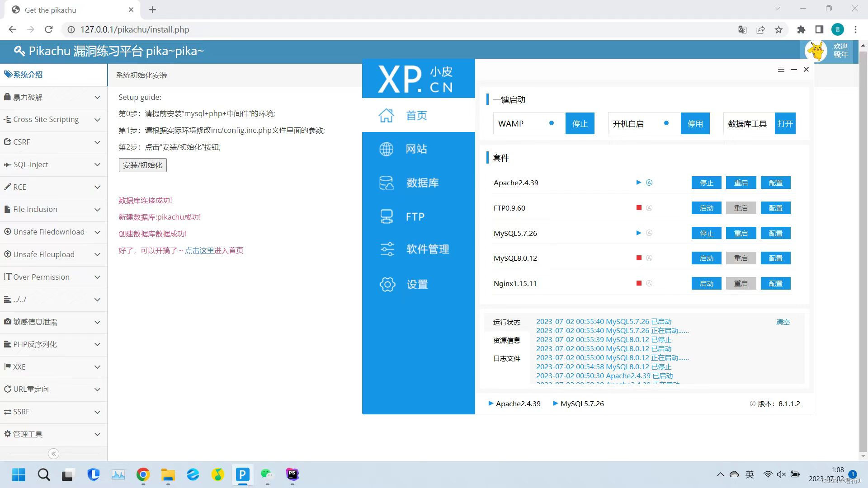The image size is (868, 488).
Task: Toggle FTP0.9.60 auto-start circle icon
Action: 649,208
